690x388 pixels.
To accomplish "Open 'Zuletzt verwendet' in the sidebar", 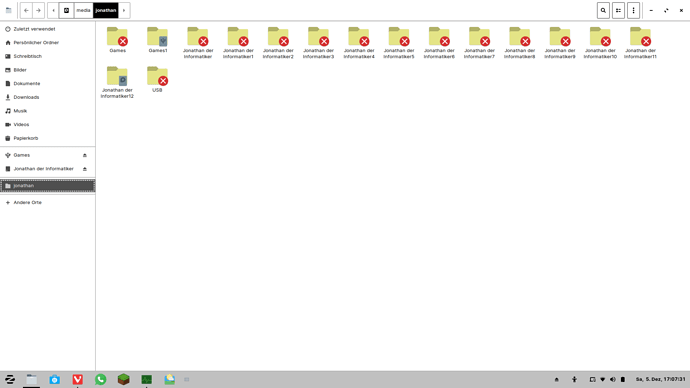I will [x=48, y=29].
